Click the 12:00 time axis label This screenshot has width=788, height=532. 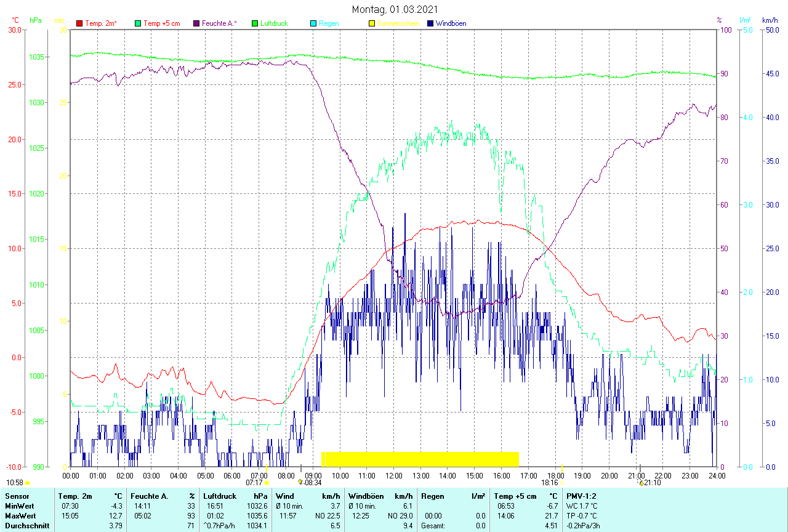[x=394, y=475]
